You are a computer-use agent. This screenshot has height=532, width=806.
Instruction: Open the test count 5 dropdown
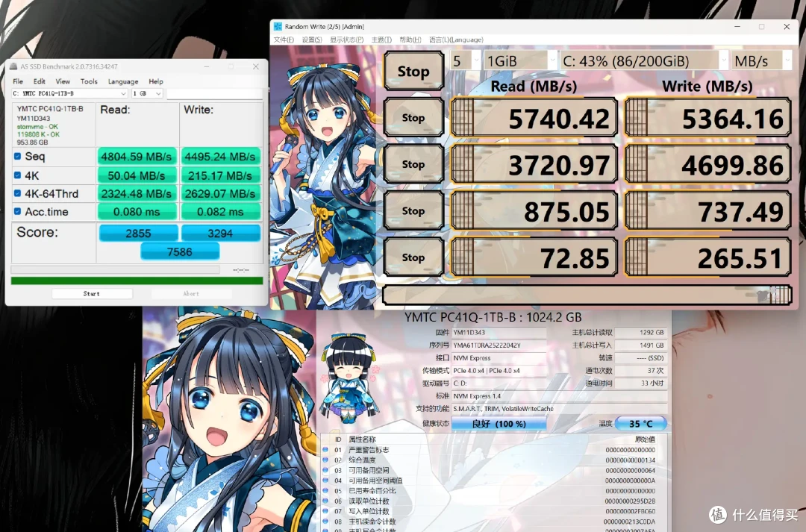click(x=466, y=61)
